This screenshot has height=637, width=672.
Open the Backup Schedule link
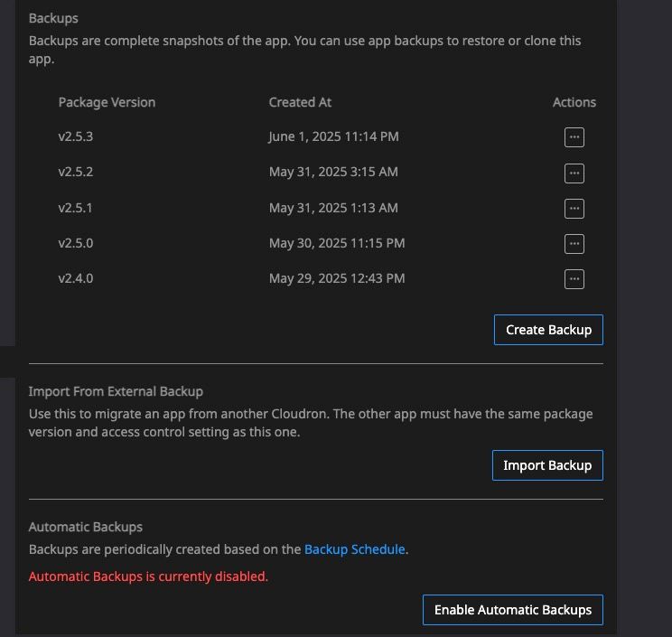tap(354, 549)
